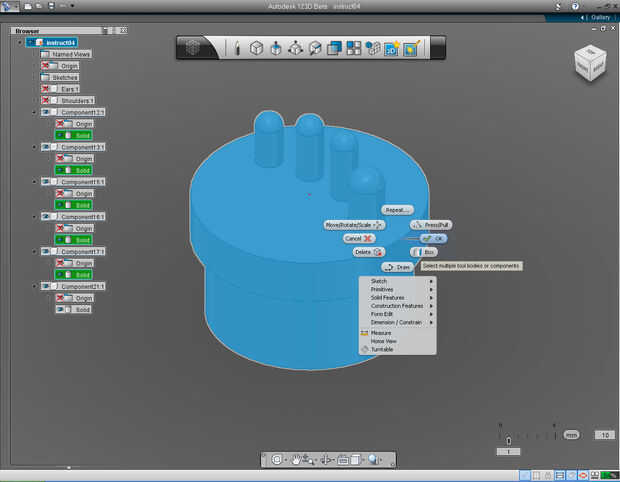Click the OK marking-menu button
The image size is (620, 482).
point(433,238)
